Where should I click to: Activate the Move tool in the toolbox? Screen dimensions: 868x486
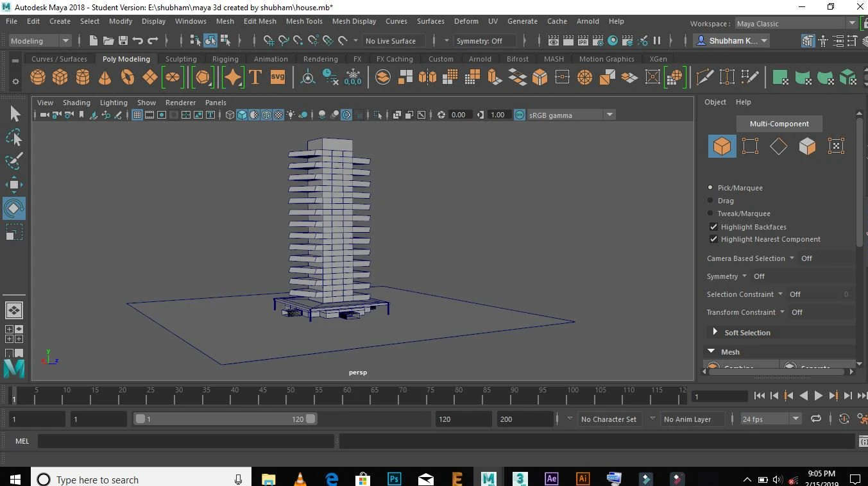coord(14,185)
